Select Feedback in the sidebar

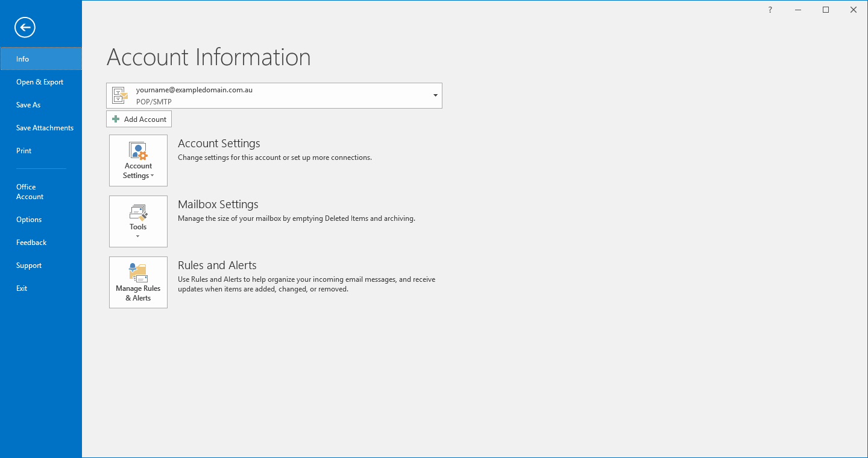(31, 243)
